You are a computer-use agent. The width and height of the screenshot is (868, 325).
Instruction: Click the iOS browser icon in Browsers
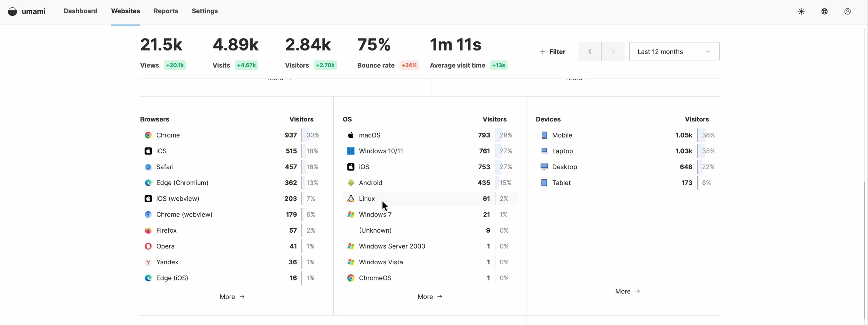148,151
